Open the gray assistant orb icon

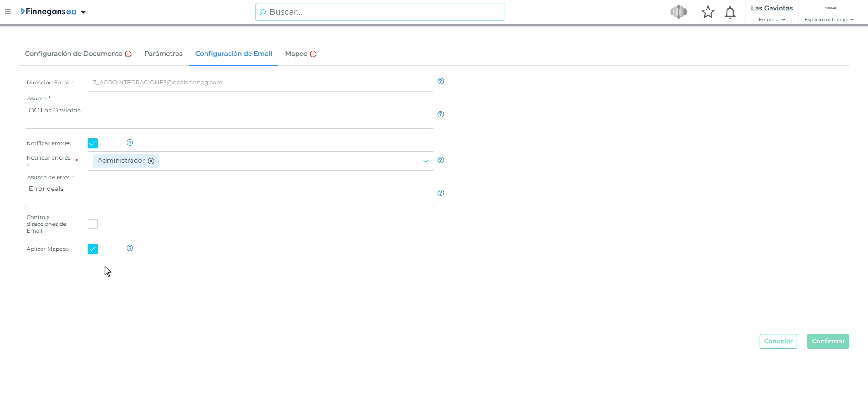coord(678,12)
